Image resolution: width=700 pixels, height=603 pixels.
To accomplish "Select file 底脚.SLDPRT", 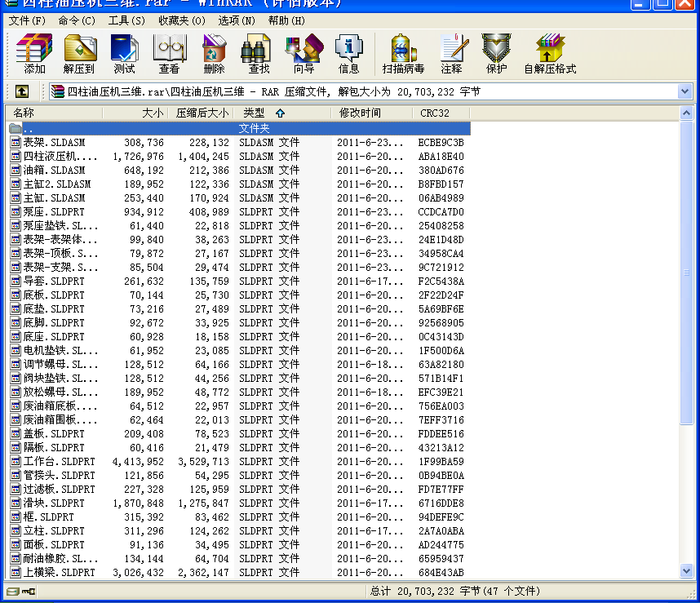I will [54, 322].
